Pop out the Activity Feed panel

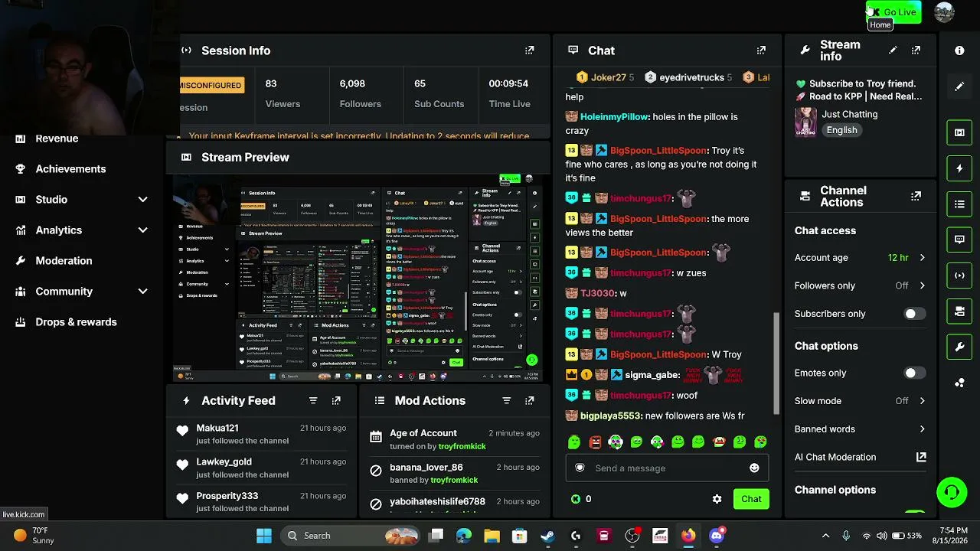click(336, 400)
